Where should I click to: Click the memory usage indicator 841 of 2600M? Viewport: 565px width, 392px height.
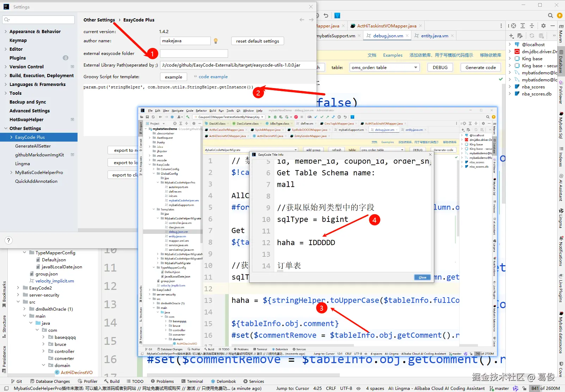point(546,388)
